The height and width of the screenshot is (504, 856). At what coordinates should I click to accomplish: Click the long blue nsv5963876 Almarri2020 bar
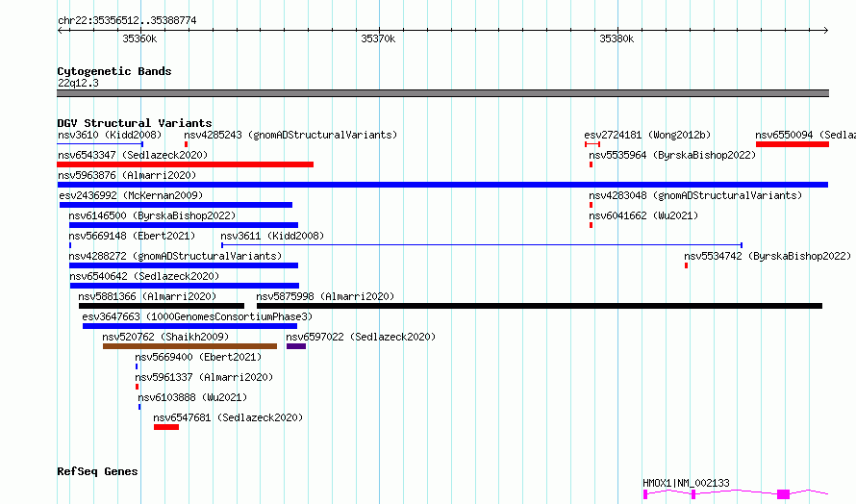click(442, 185)
